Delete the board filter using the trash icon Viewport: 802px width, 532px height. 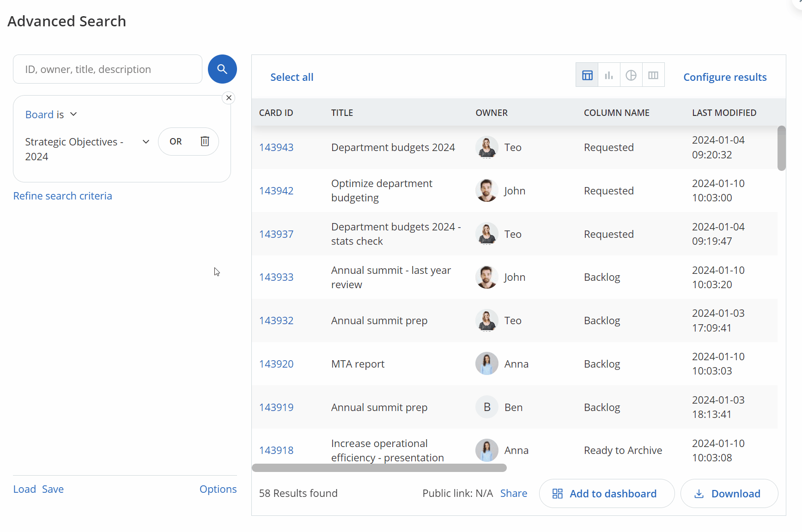205,141
